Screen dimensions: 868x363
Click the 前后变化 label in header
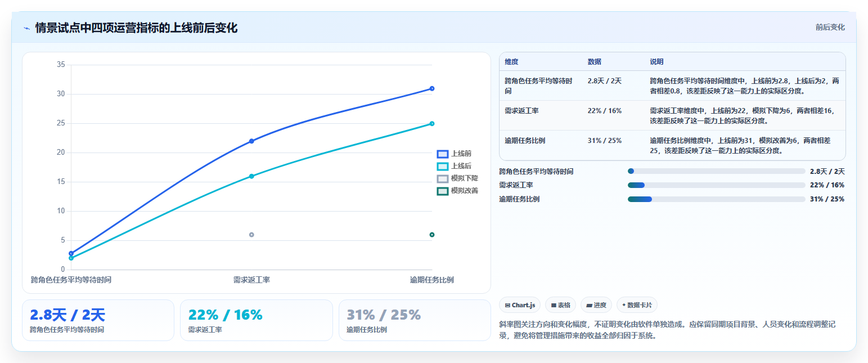(x=830, y=27)
